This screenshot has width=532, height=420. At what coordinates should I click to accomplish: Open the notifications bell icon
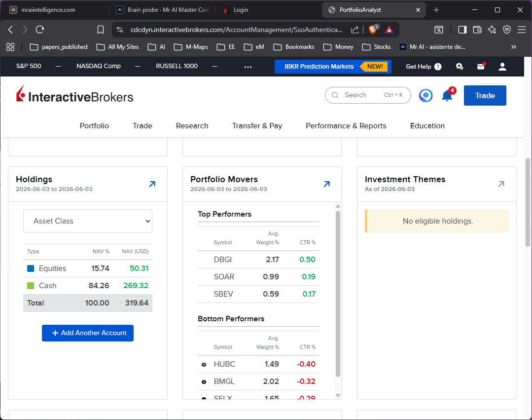[447, 96]
